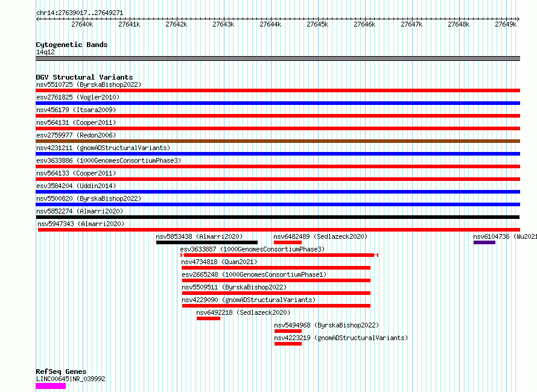Select the blue bar under nsv5500820
Viewport: 537px width, 392px height.
pos(278,204)
